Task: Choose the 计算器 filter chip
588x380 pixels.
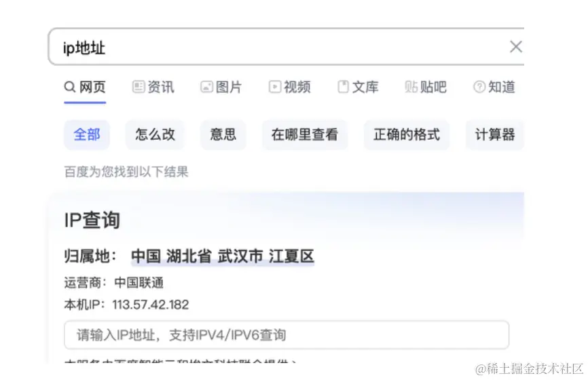Action: tap(495, 134)
